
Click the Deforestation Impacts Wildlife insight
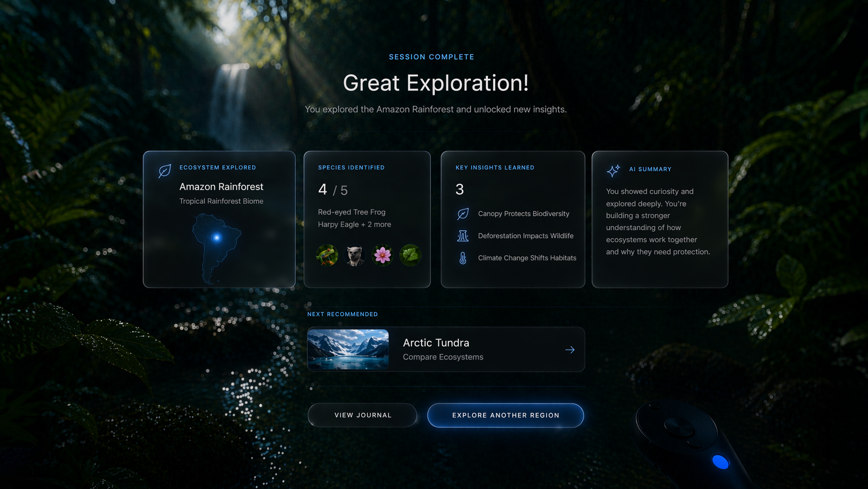click(525, 236)
